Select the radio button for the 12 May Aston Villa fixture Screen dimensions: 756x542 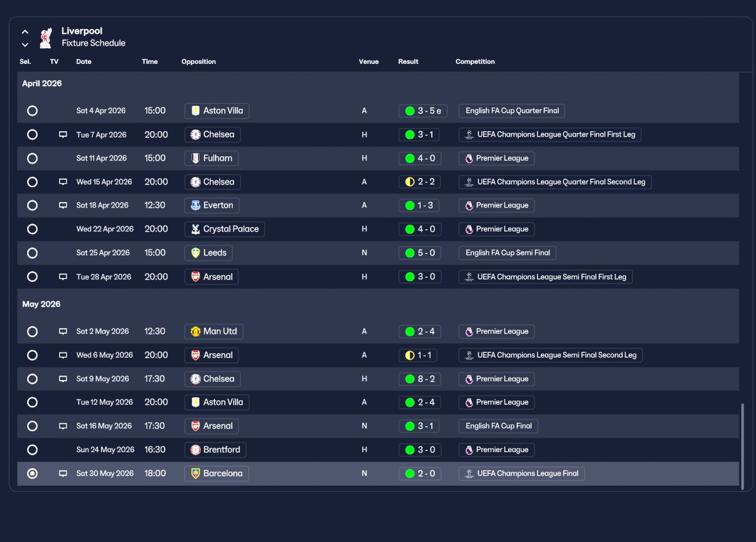pyautogui.click(x=32, y=403)
